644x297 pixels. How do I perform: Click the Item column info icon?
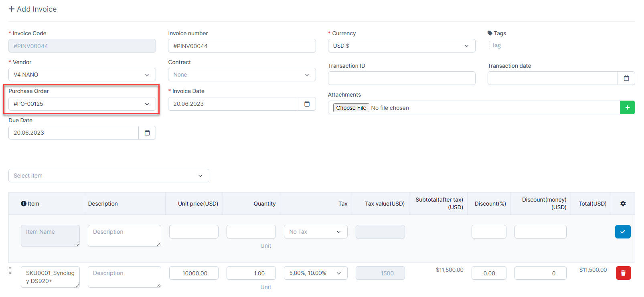pyautogui.click(x=24, y=204)
